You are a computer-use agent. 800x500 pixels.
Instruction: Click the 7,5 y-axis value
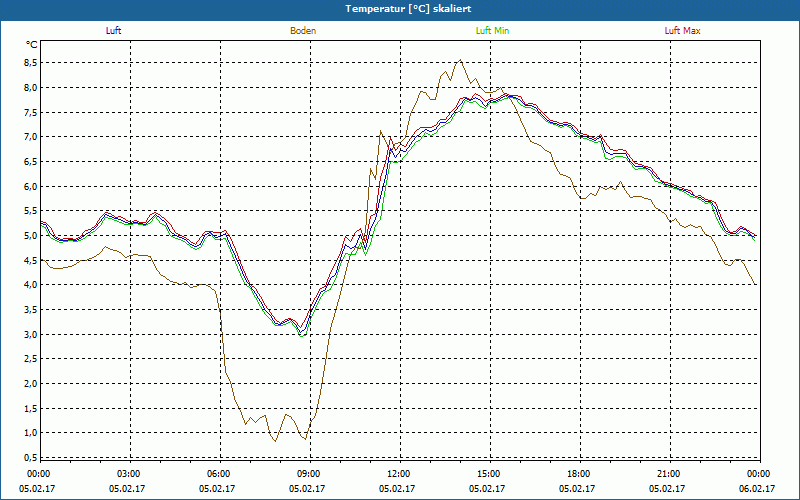[30, 112]
